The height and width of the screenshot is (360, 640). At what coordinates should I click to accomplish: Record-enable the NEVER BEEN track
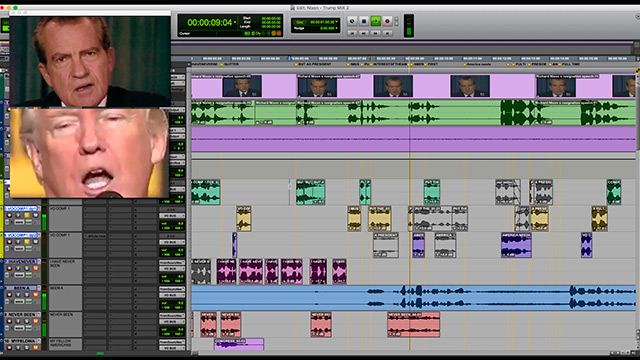click(x=9, y=321)
